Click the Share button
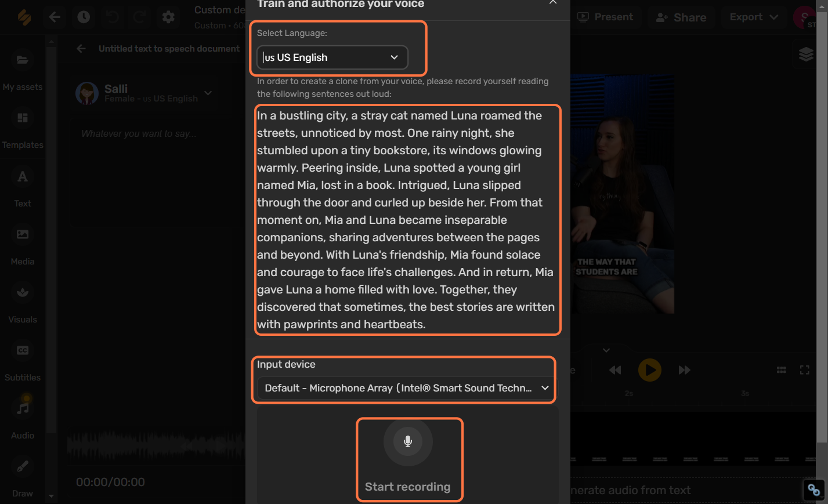 coord(681,17)
